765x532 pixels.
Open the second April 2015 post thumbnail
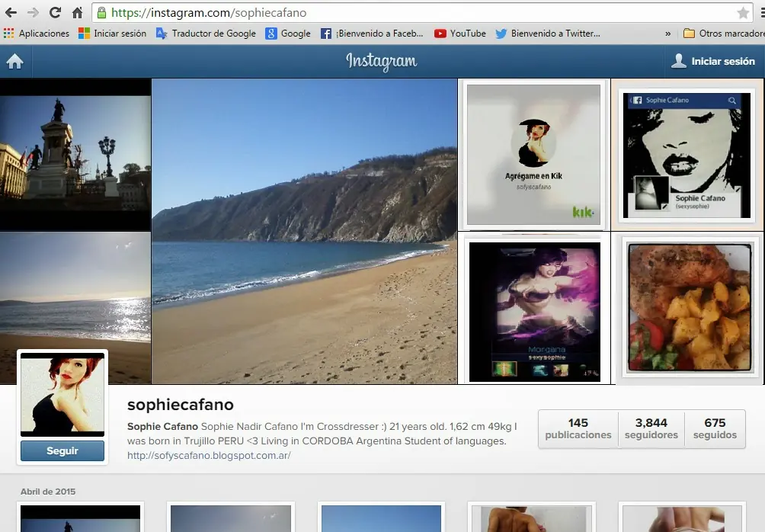pyautogui.click(x=231, y=518)
